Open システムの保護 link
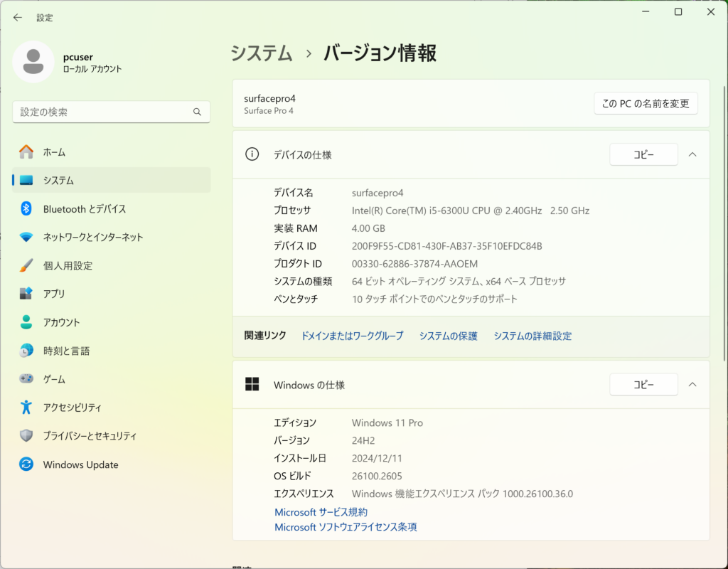Screen dimensions: 728x569 [x=448, y=336]
